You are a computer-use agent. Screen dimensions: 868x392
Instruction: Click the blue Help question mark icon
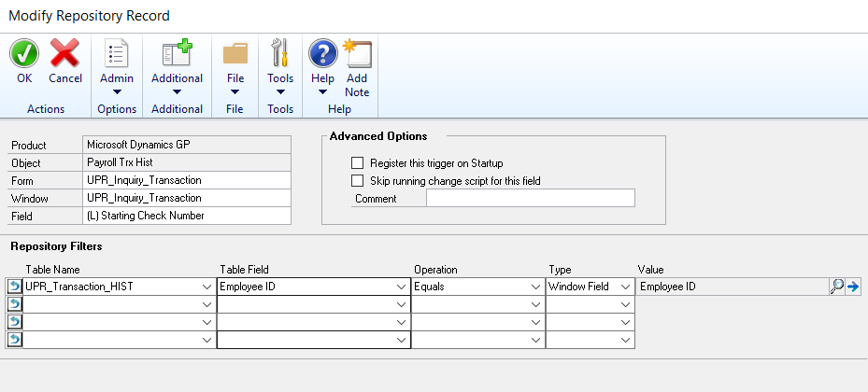pos(322,53)
